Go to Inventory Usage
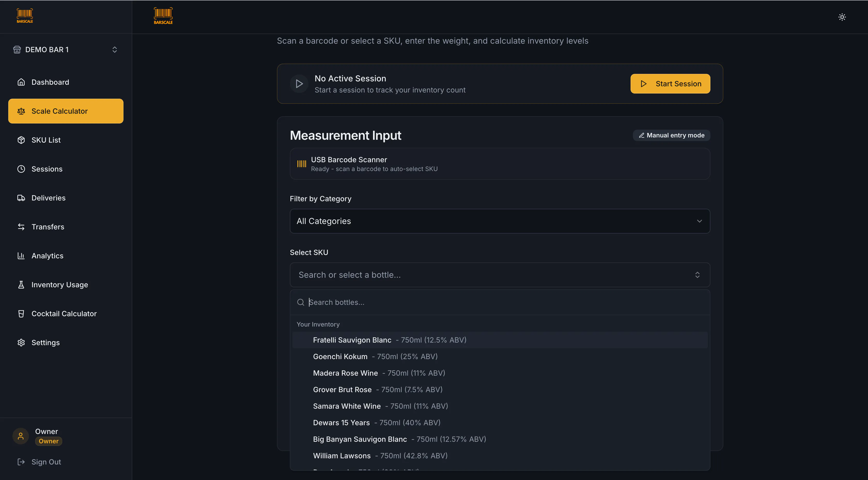This screenshot has height=480, width=868. 66,285
